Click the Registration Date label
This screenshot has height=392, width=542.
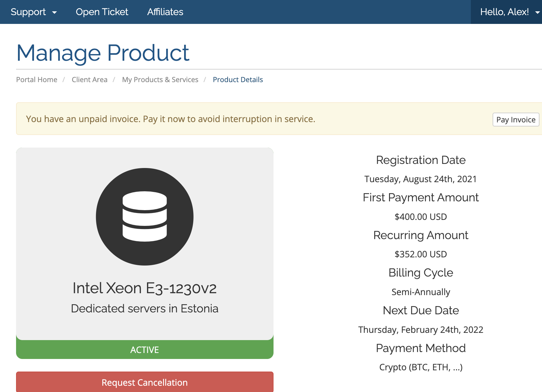click(x=421, y=160)
